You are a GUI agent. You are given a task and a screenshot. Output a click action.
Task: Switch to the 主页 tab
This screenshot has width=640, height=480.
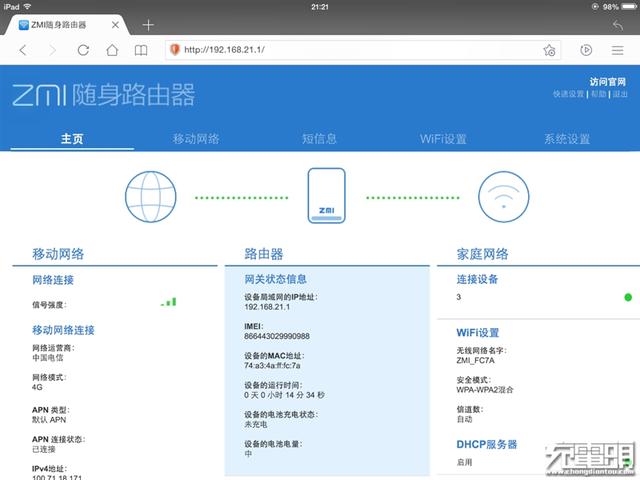coord(72,139)
